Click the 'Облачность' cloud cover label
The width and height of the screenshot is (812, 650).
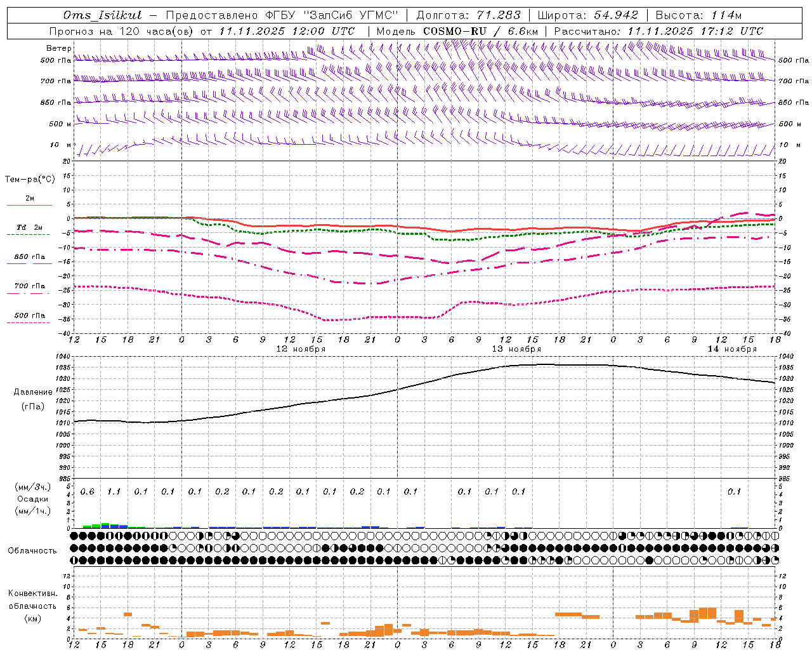point(32,551)
